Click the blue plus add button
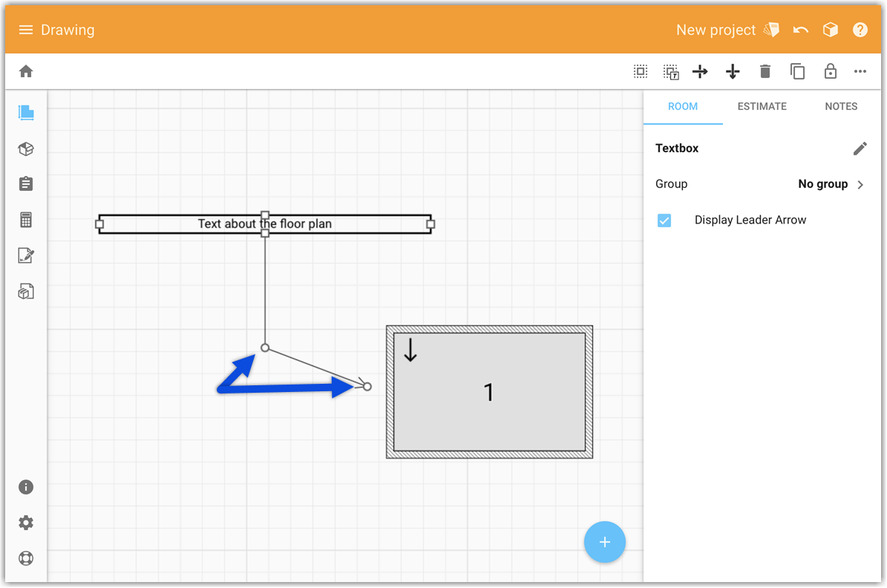 click(x=605, y=542)
